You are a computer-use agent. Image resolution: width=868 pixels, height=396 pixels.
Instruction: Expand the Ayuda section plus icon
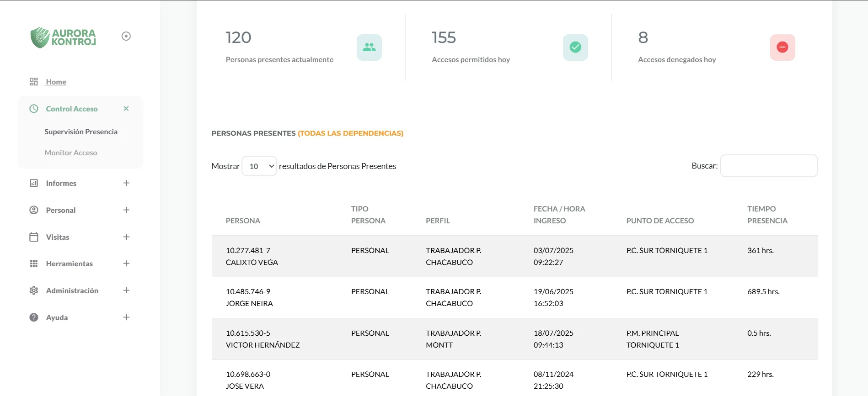pyautogui.click(x=127, y=317)
